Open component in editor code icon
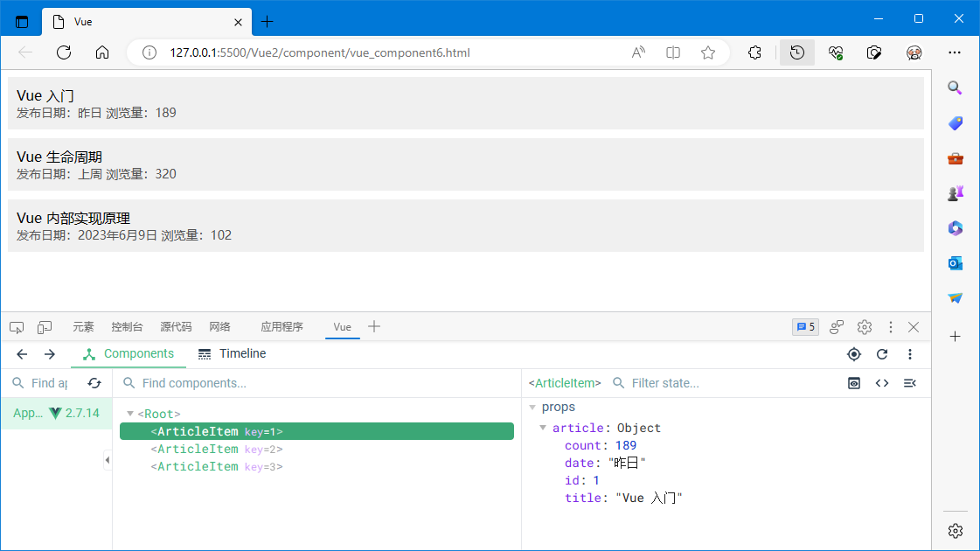The height and width of the screenshot is (551, 980). [882, 383]
